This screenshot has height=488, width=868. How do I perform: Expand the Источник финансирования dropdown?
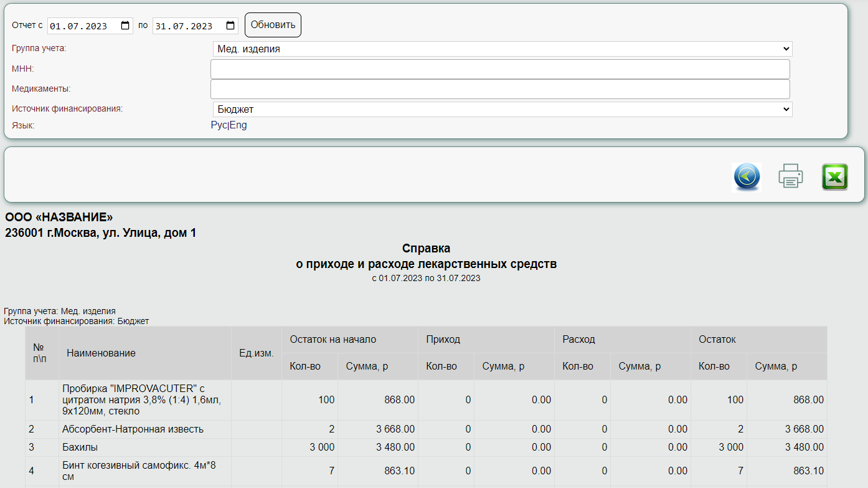click(502, 109)
